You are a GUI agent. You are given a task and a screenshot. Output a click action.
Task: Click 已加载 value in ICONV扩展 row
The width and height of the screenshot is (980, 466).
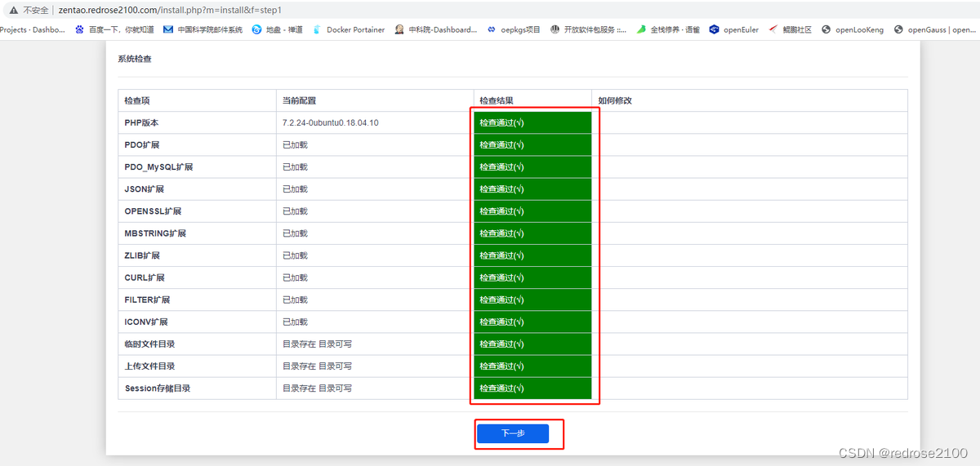click(295, 322)
